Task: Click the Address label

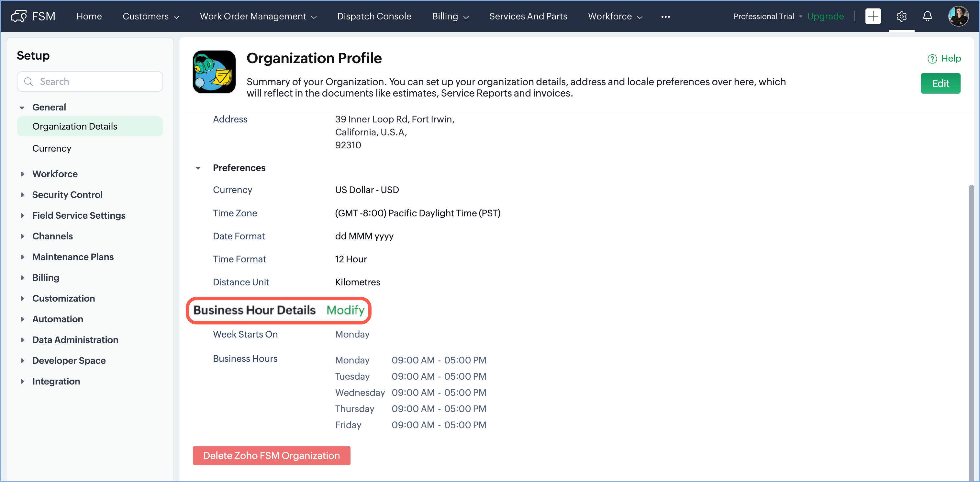Action: click(230, 119)
